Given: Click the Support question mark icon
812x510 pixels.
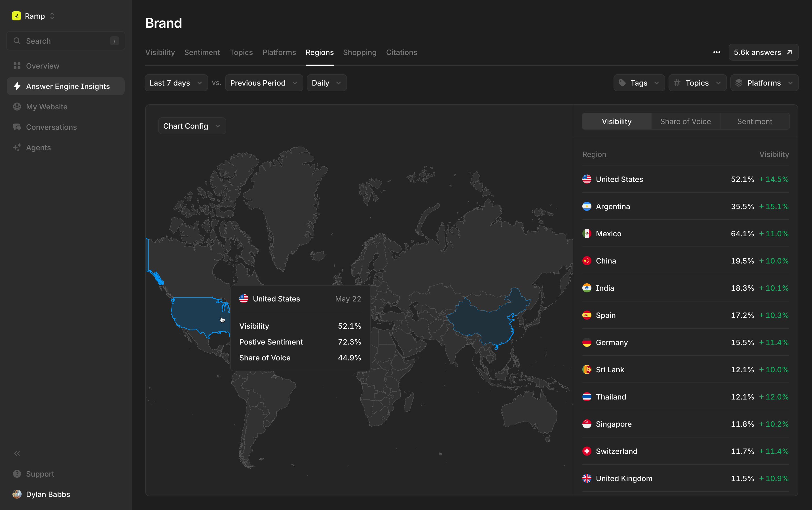Looking at the screenshot, I should coord(17,474).
